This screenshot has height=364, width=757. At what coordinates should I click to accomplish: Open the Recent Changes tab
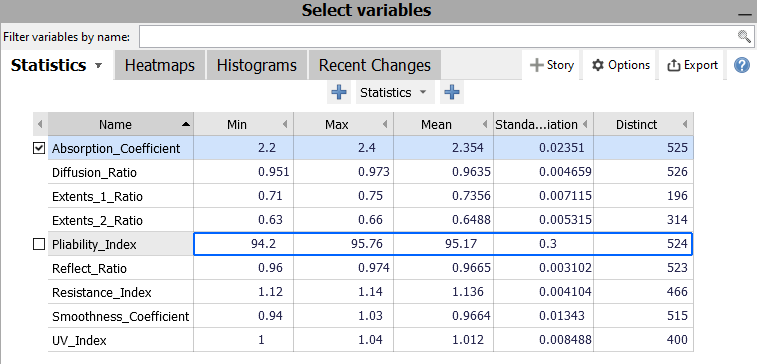pyautogui.click(x=375, y=65)
